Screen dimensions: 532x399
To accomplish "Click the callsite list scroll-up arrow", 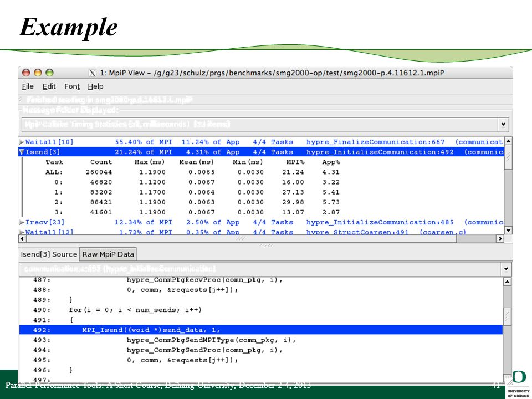I will pos(508,141).
